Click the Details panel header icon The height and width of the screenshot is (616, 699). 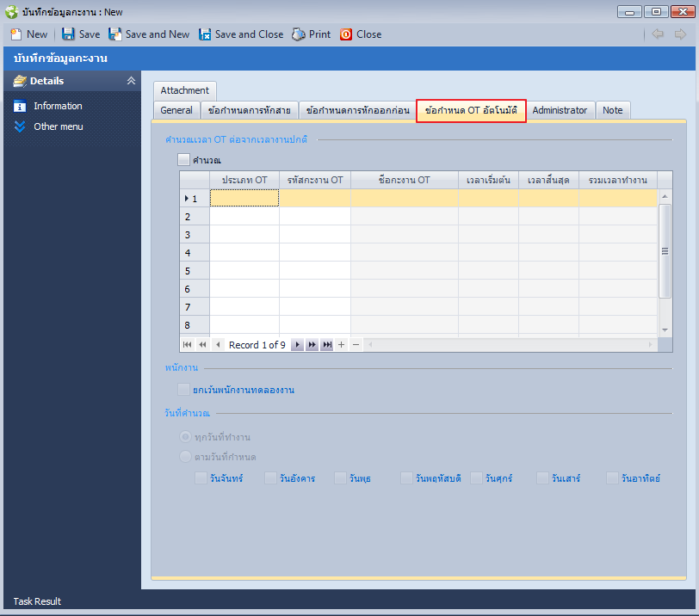coord(20,81)
